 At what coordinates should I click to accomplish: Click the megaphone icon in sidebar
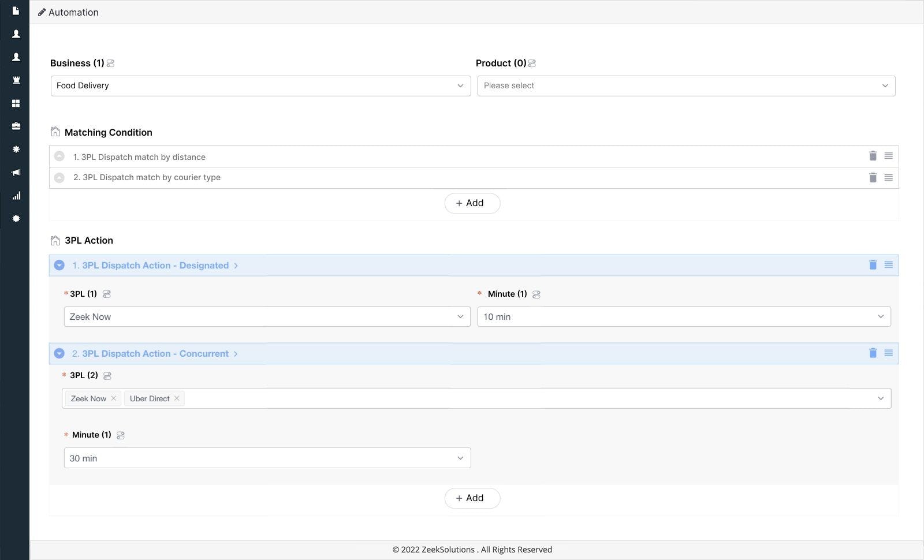(16, 173)
